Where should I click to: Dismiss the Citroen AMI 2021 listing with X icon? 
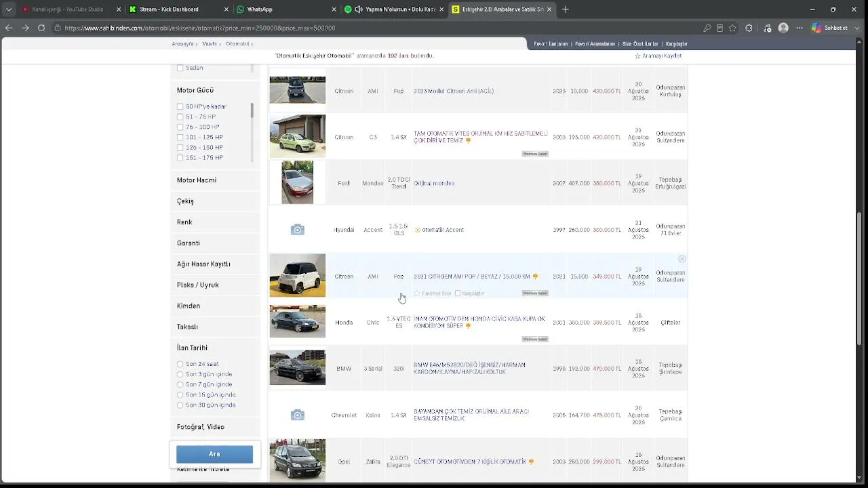682,259
